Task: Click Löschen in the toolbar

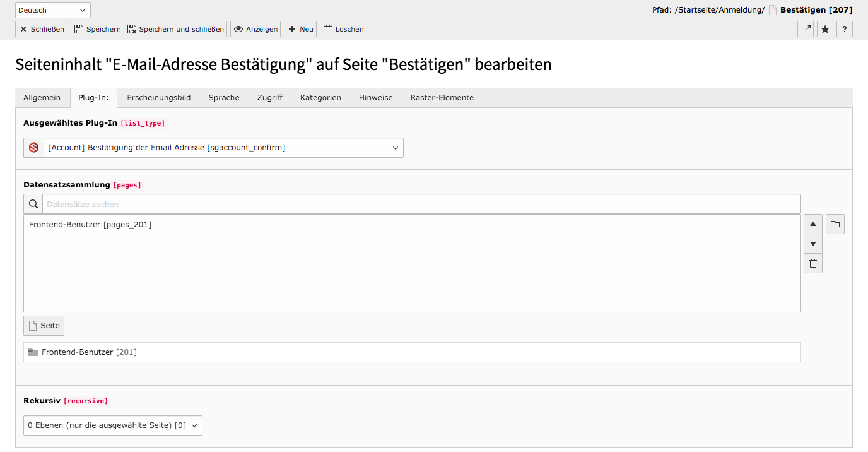Action: [343, 29]
